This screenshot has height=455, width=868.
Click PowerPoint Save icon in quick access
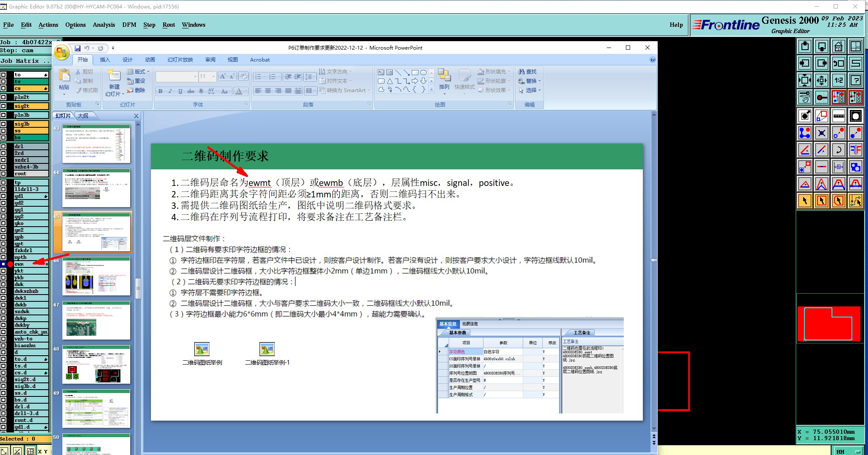tap(78, 48)
